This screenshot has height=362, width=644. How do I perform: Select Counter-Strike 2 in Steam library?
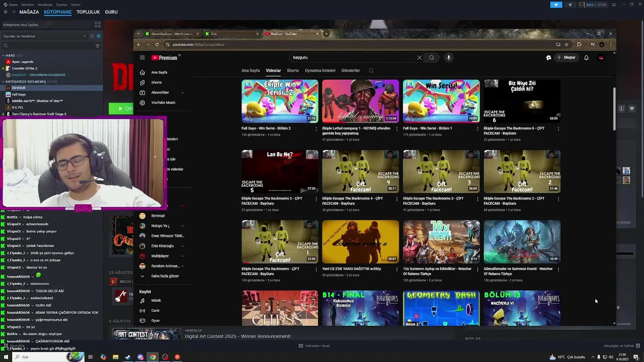point(24,68)
